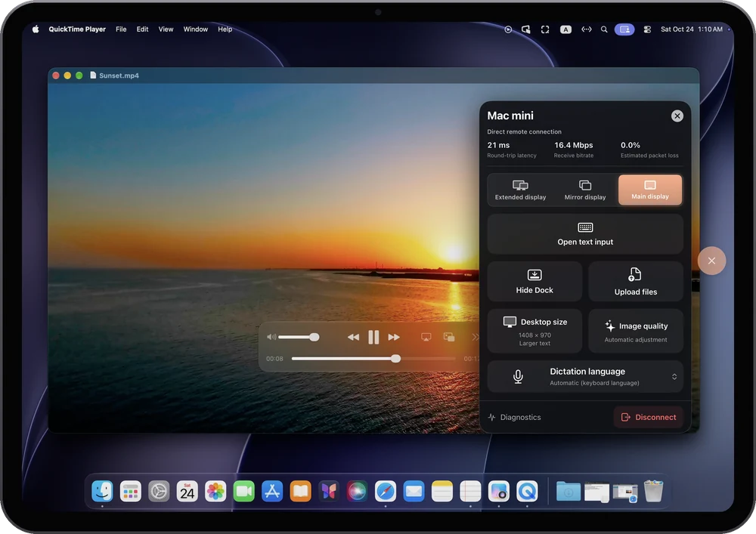
Task: Open QuickTime Player from Dock
Action: click(x=527, y=491)
